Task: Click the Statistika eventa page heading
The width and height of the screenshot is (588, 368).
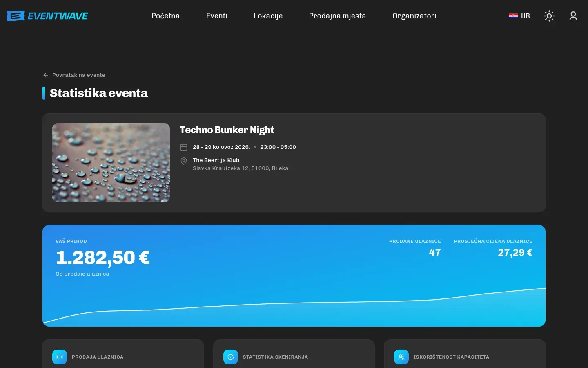Action: click(x=99, y=93)
